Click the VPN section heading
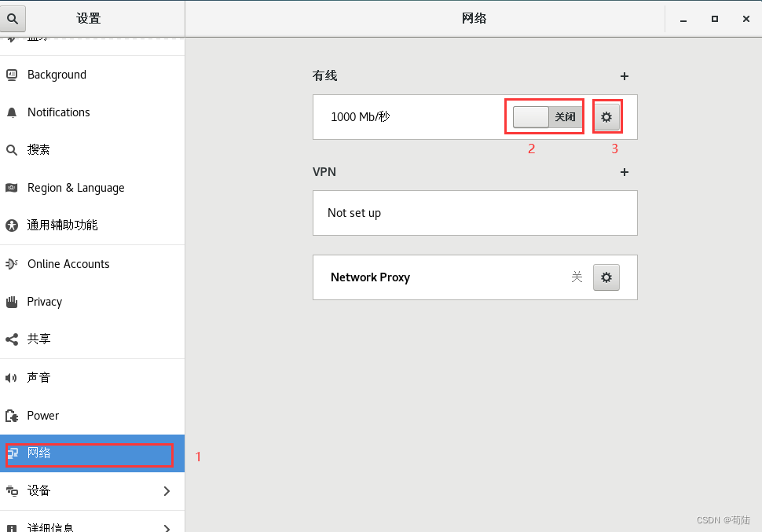Screen dimensions: 762x532 [324, 171]
